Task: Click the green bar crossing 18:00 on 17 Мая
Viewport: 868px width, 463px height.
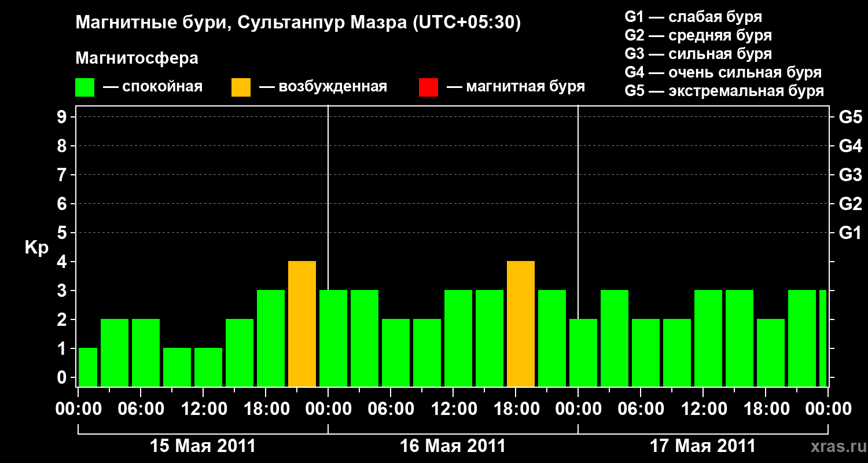Action: point(771,353)
